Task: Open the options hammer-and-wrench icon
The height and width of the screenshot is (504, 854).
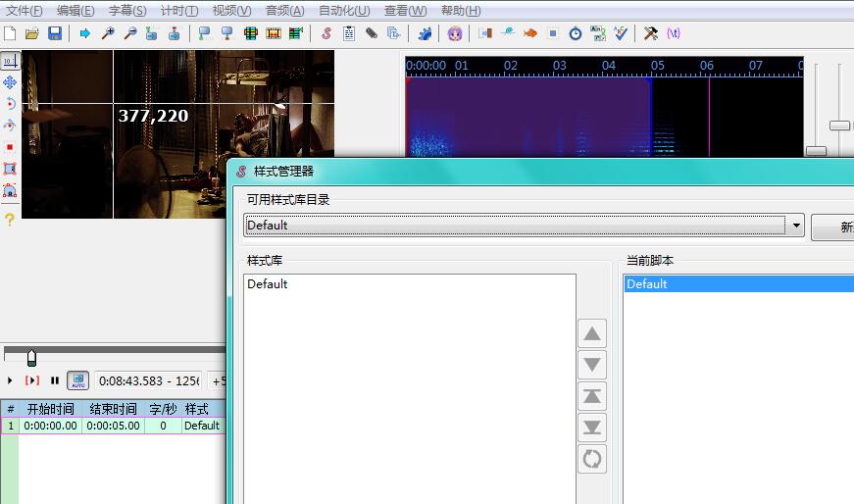Action: pyautogui.click(x=650, y=33)
